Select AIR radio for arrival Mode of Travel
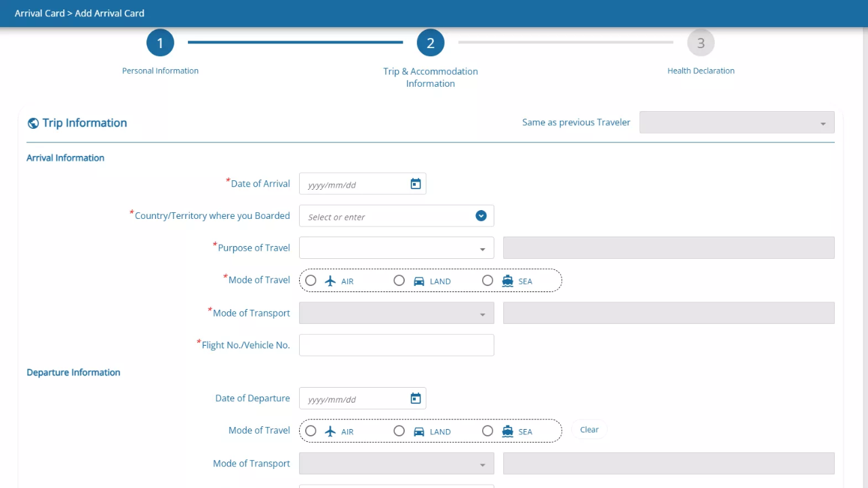The height and width of the screenshot is (488, 868). pos(311,280)
